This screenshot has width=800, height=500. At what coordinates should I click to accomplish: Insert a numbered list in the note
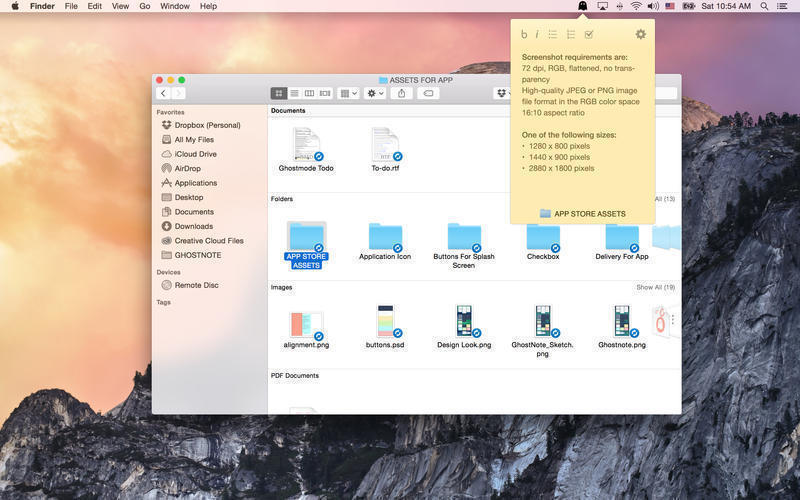click(571, 34)
